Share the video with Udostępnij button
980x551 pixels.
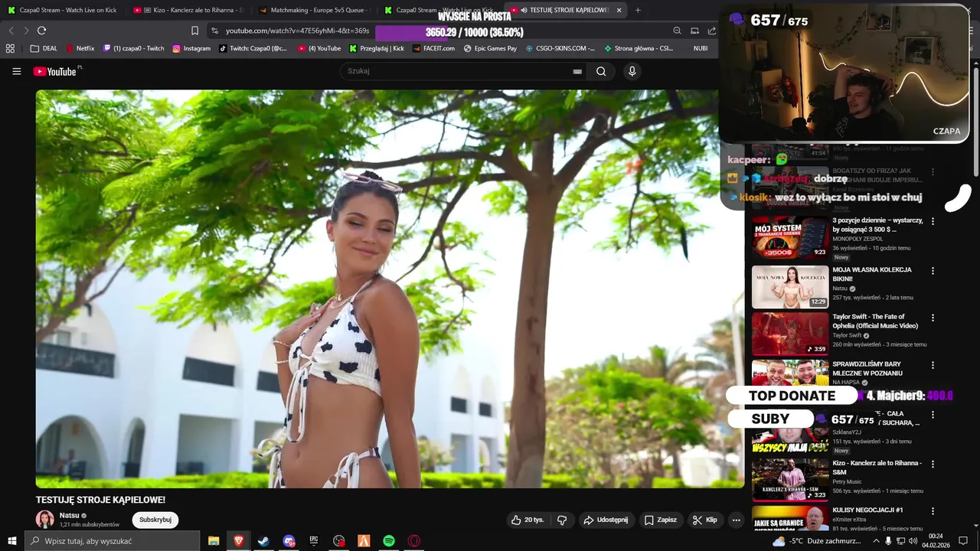pyautogui.click(x=606, y=520)
